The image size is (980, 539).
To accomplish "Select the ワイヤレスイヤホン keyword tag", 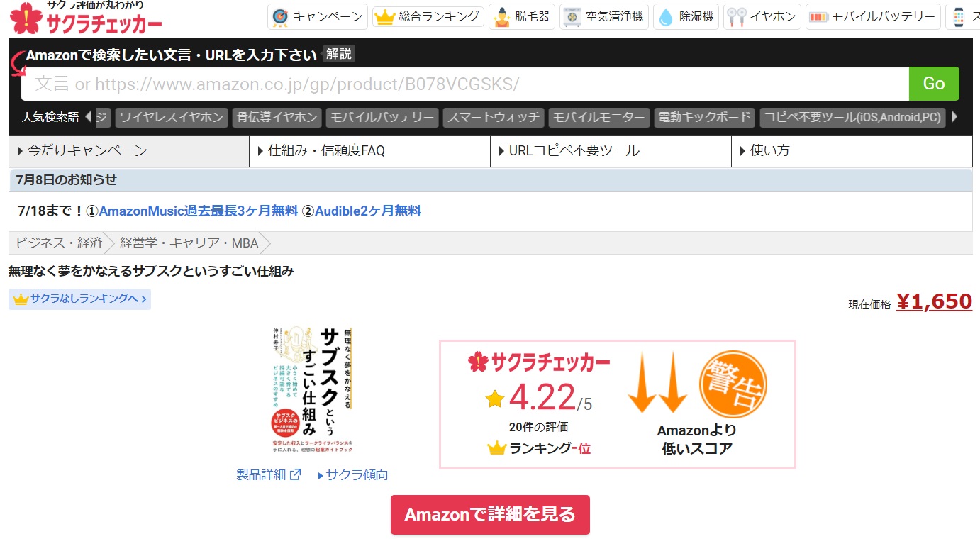I will coord(172,118).
